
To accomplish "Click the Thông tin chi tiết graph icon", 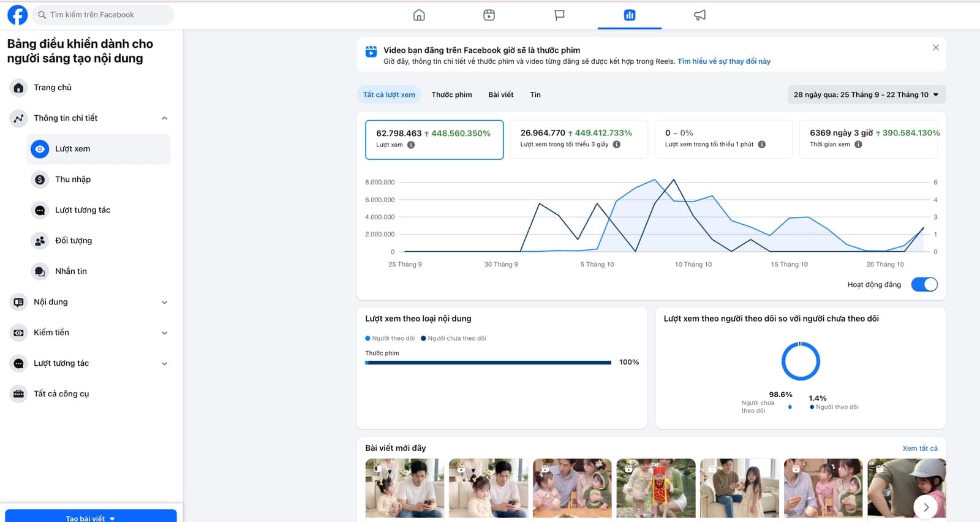I will [19, 118].
